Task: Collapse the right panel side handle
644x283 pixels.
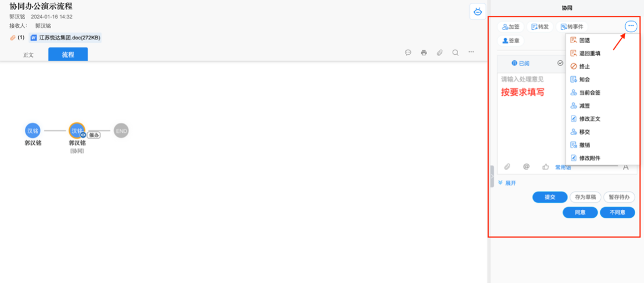Action: click(x=492, y=176)
